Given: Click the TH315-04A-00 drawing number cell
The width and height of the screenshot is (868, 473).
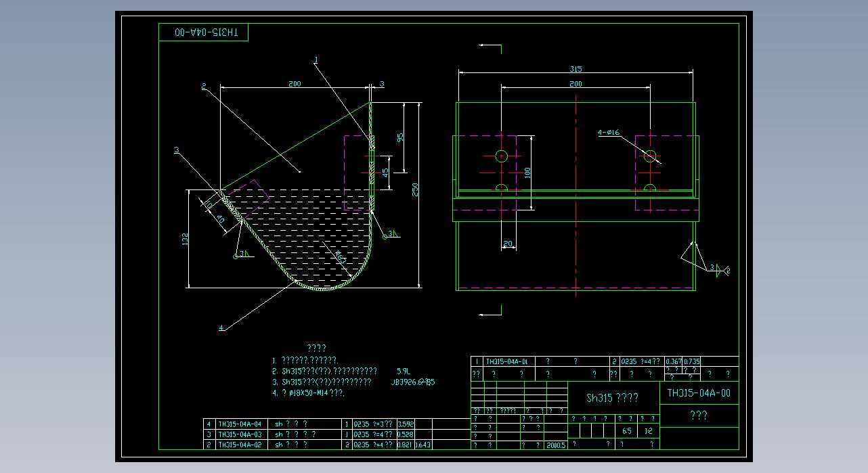Looking at the screenshot, I should point(699,392).
